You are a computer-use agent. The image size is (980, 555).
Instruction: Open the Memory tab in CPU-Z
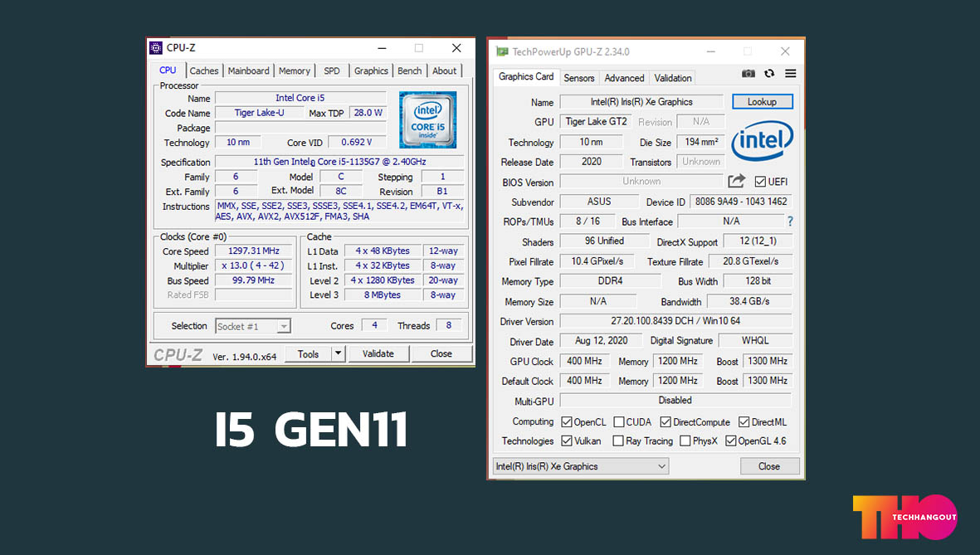click(x=295, y=71)
